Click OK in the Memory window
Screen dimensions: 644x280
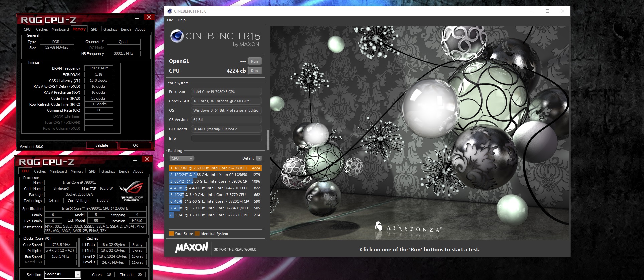(135, 145)
